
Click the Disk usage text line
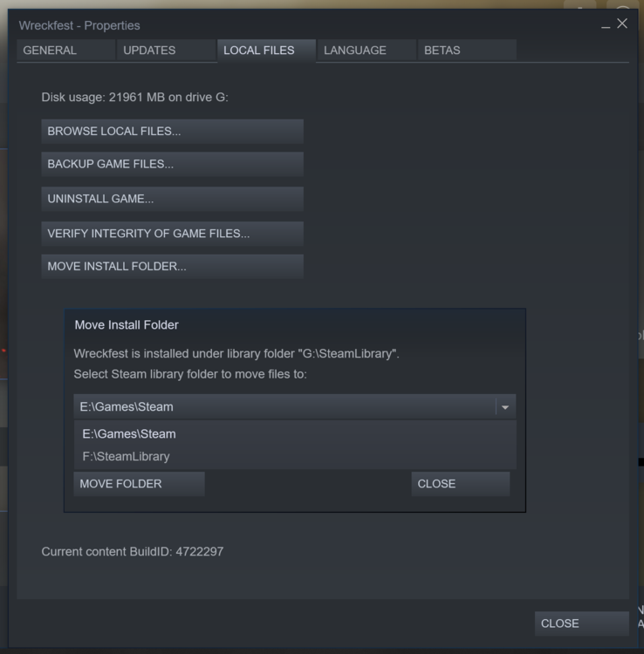click(134, 97)
